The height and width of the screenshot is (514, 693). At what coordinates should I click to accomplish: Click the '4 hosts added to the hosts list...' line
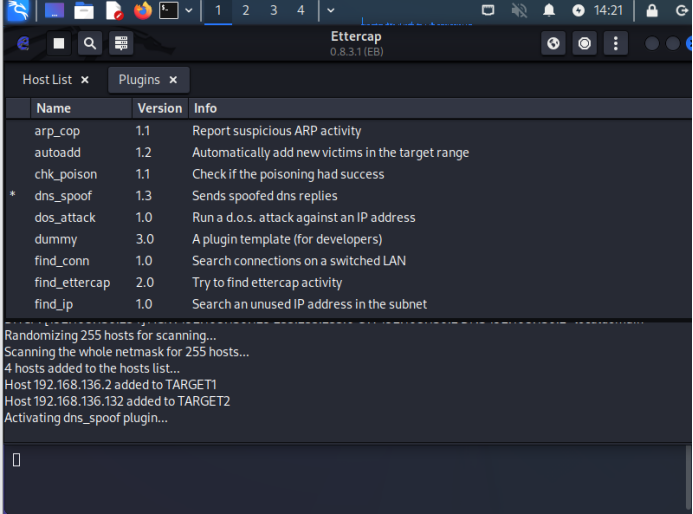92,369
